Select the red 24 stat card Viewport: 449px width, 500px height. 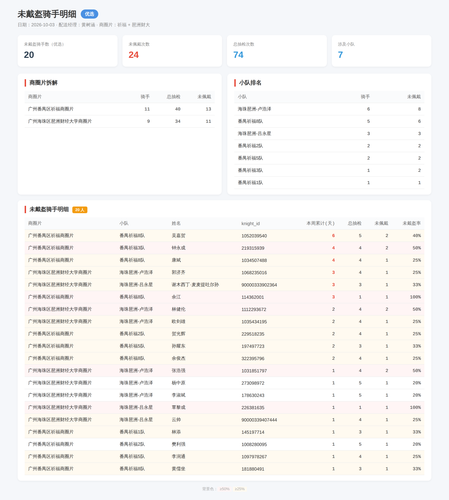coord(172,51)
